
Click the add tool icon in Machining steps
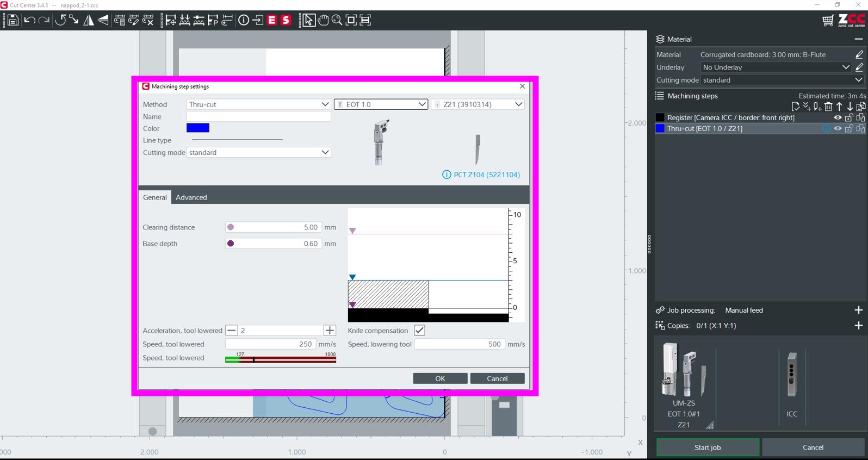point(817,107)
